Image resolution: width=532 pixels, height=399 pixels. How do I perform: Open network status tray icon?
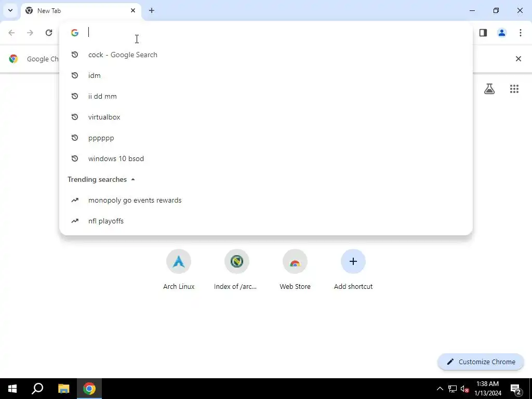point(453,389)
